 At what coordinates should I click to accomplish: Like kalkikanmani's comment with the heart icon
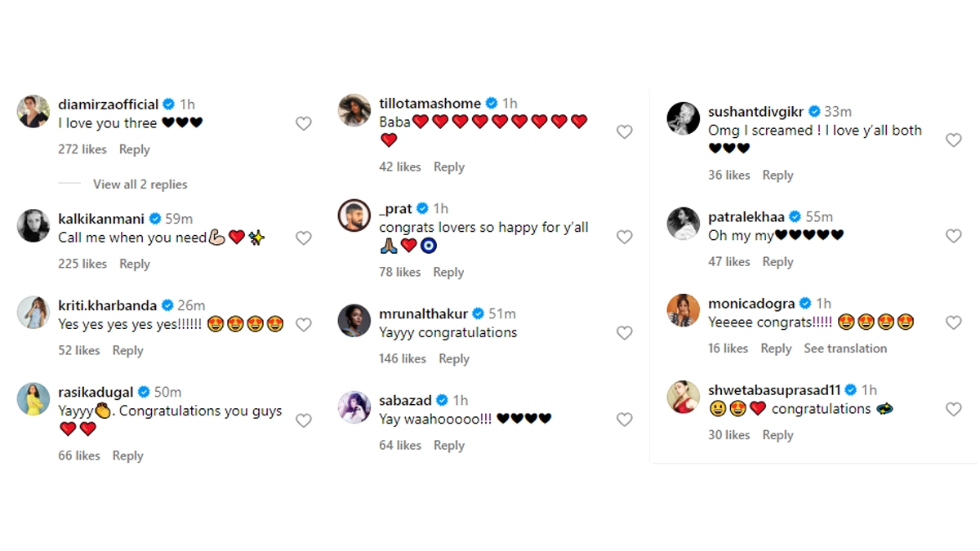(303, 238)
